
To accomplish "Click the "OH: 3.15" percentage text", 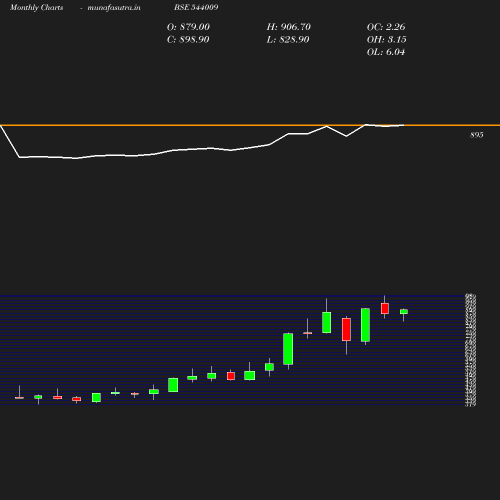I will pos(387,40).
